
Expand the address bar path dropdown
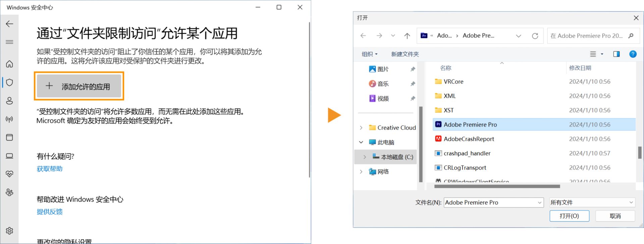[519, 36]
